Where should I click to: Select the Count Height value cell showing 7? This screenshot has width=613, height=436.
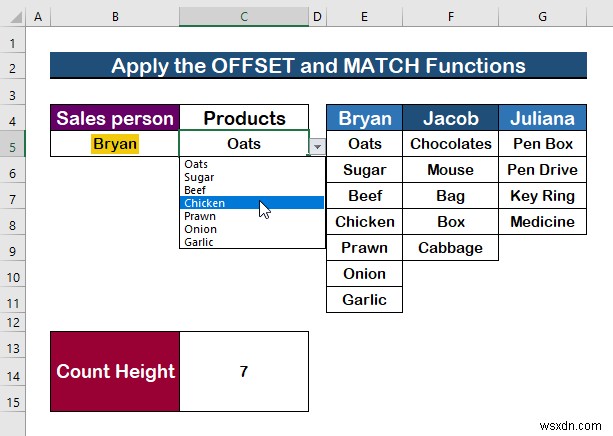[244, 371]
